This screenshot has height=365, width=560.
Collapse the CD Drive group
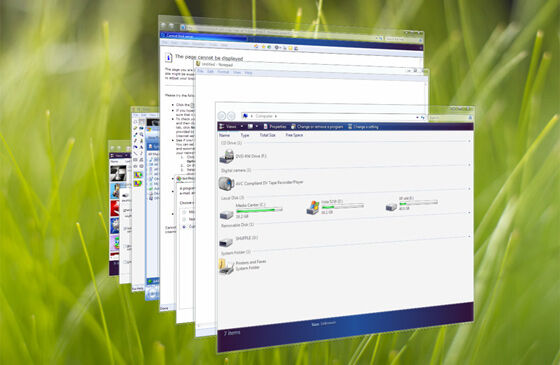point(469,141)
